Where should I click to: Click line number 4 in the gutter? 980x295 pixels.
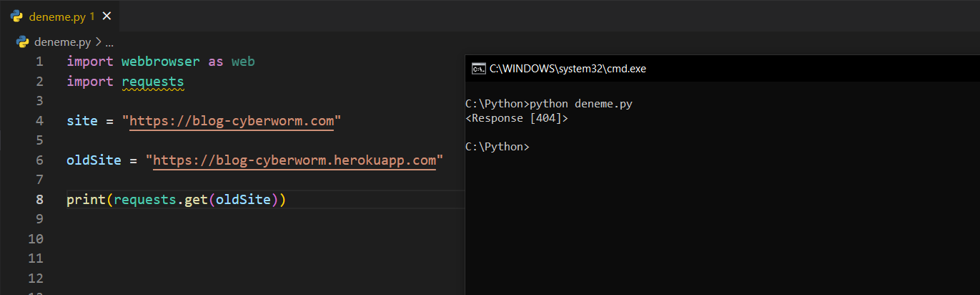39,121
